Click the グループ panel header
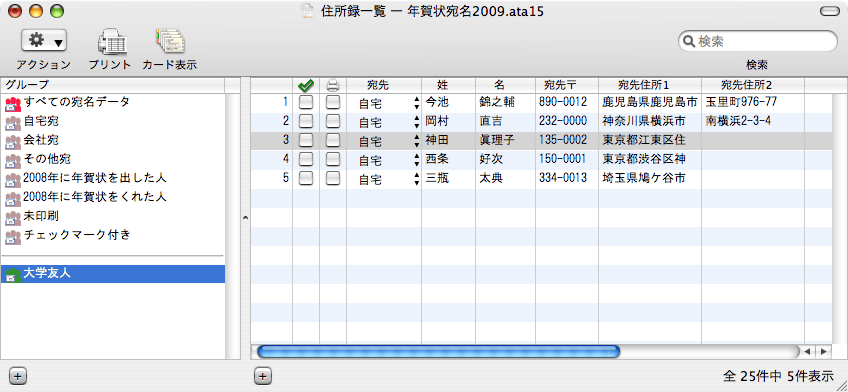This screenshot has width=848, height=392. [x=112, y=84]
